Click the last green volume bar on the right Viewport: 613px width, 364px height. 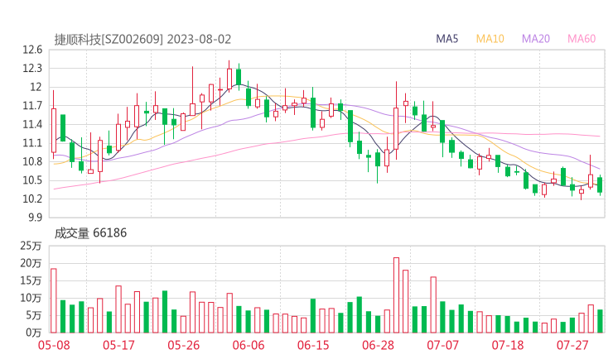coord(600,322)
